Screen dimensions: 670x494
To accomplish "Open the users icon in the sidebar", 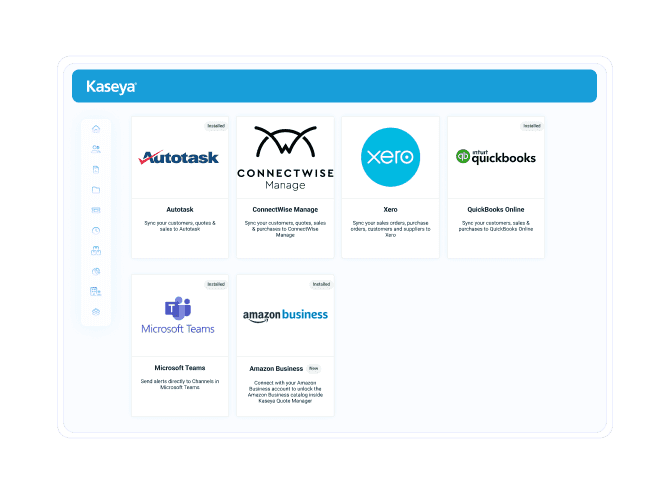I will 96,149.
